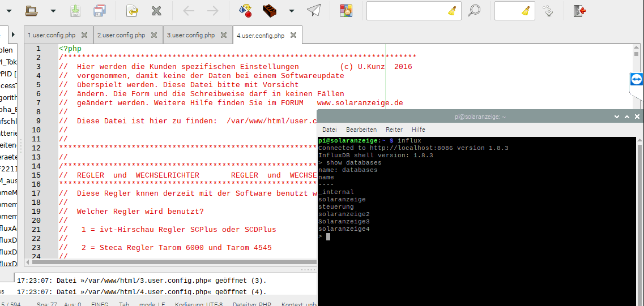Open the TeamViewer side panel icon
Screen dimensions: 644x306
coord(637,79)
